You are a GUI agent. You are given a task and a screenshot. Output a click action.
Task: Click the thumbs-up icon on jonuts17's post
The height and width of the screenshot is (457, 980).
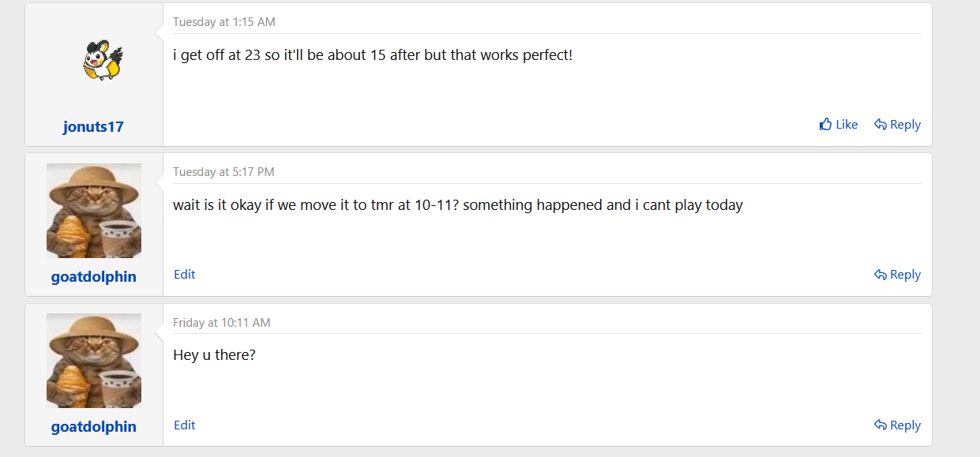[826, 125]
